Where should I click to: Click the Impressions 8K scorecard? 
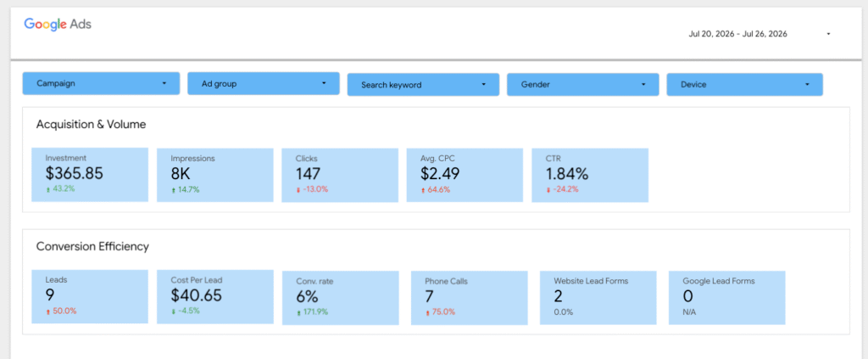pyautogui.click(x=214, y=175)
